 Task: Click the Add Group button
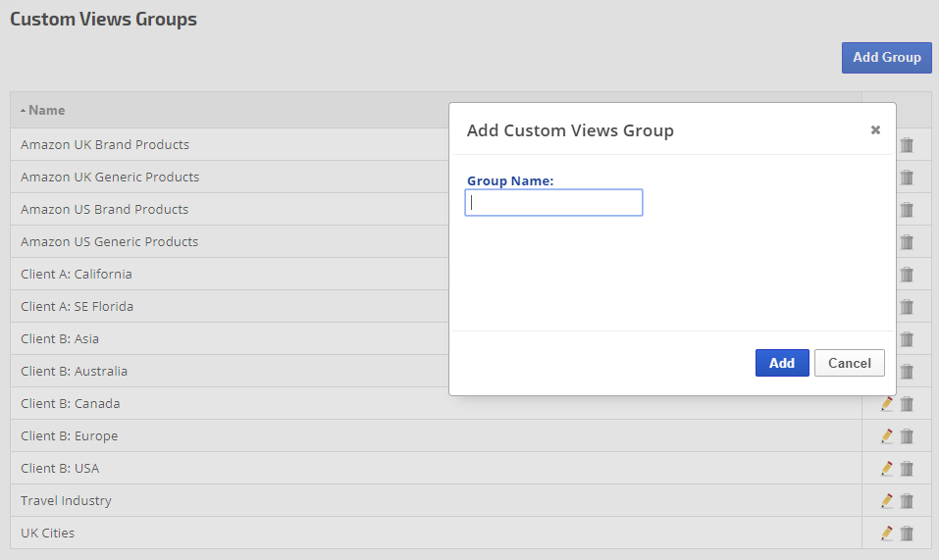pos(886,58)
